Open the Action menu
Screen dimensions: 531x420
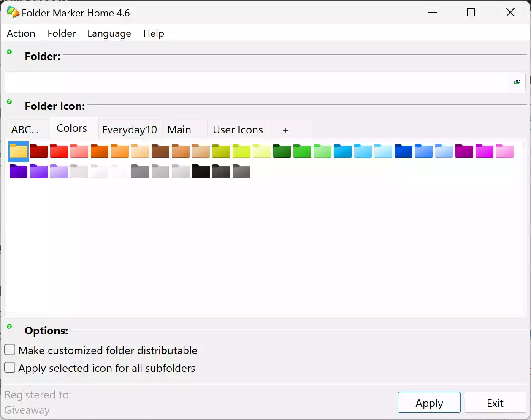[21, 33]
